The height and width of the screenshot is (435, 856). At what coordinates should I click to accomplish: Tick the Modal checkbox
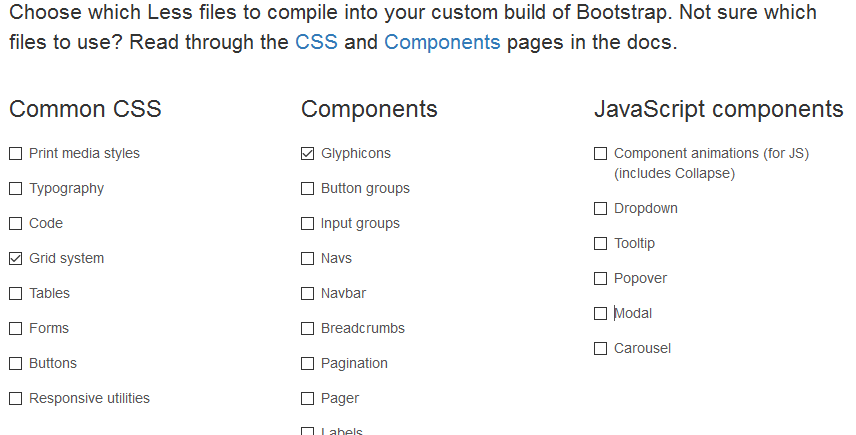pos(601,313)
